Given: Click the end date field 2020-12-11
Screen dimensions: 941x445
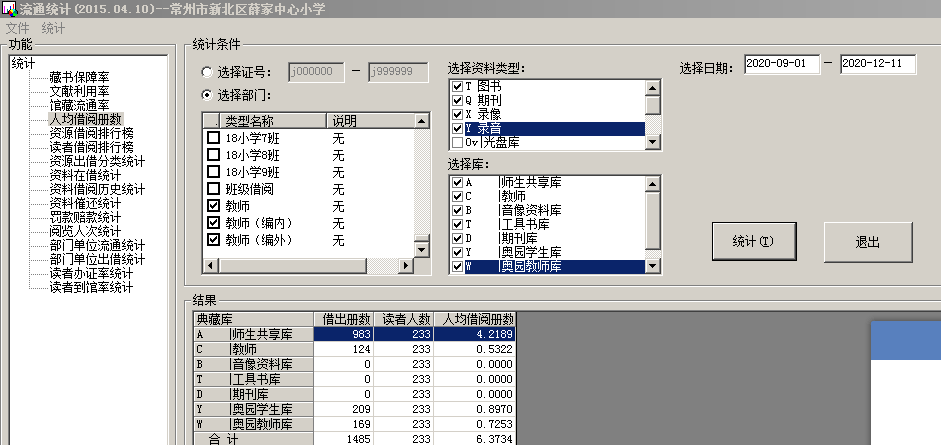Looking at the screenshot, I should (878, 64).
